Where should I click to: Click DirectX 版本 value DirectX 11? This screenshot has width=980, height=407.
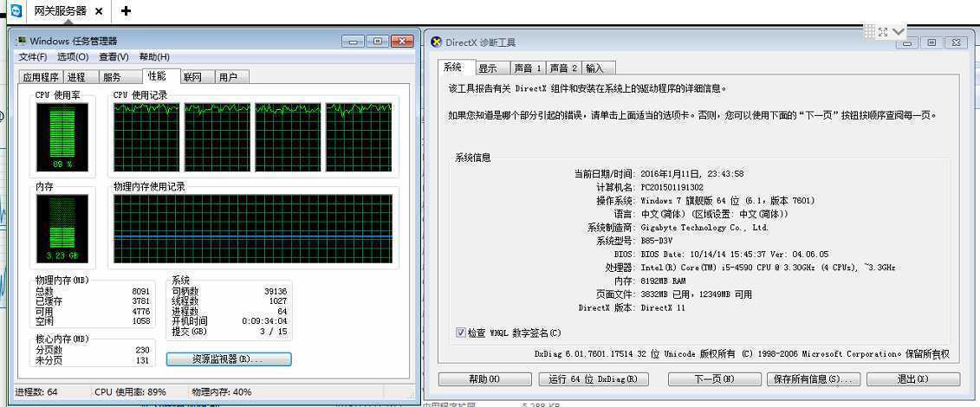click(x=663, y=307)
